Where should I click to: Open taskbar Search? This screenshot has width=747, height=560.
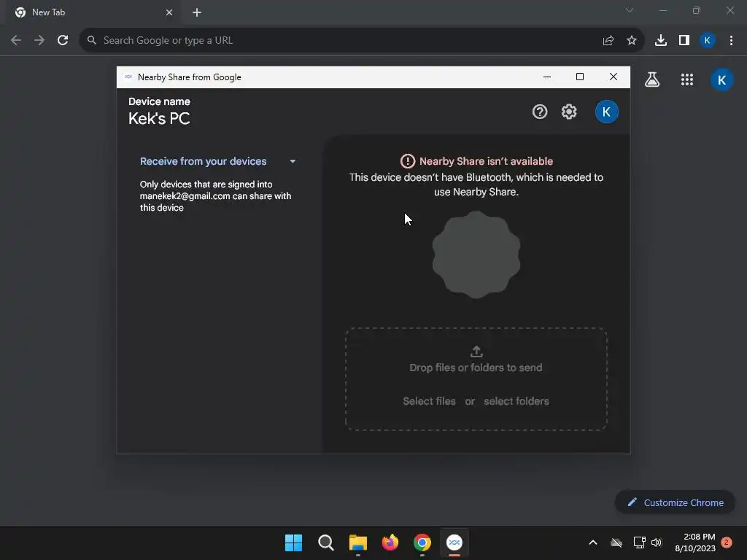(326, 542)
